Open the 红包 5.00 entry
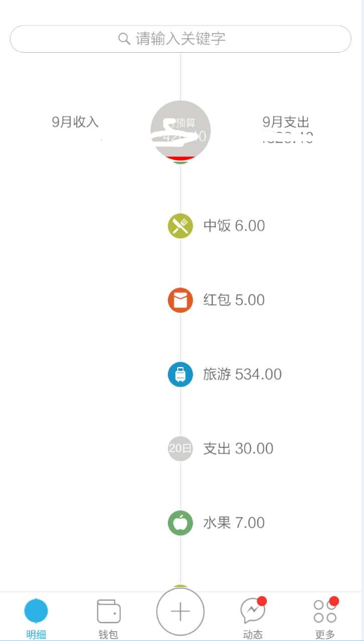This screenshot has width=364, height=641. point(234,300)
